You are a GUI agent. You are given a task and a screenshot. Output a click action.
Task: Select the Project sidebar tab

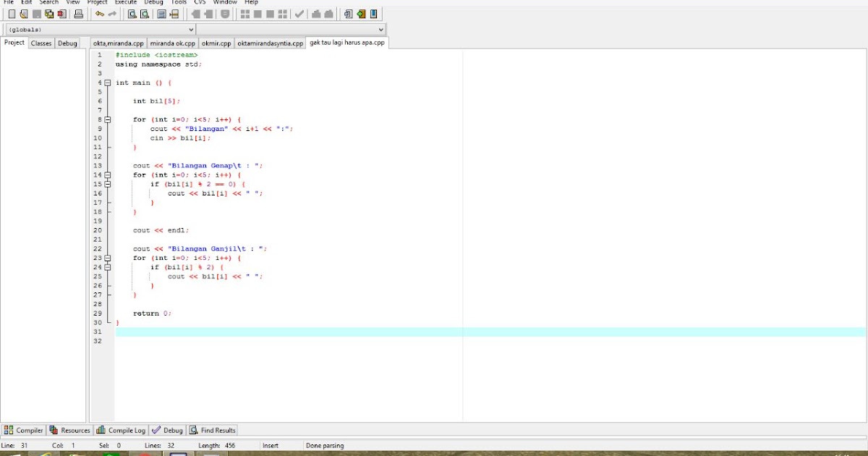[x=14, y=43]
